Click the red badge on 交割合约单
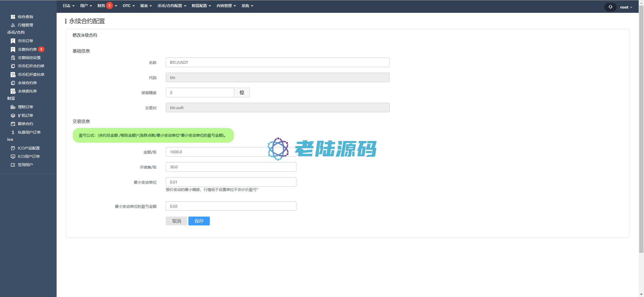The height and width of the screenshot is (297, 644). click(41, 49)
